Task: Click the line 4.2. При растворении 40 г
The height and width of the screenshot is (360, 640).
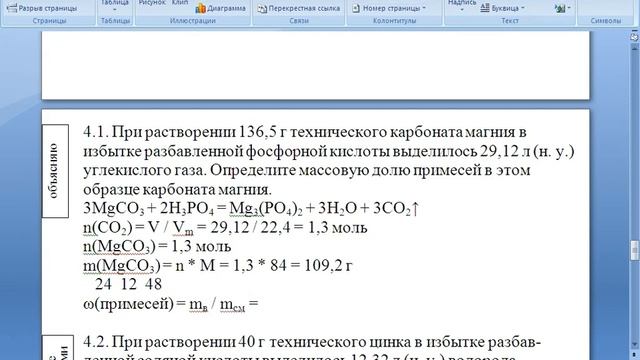Action: click(312, 342)
